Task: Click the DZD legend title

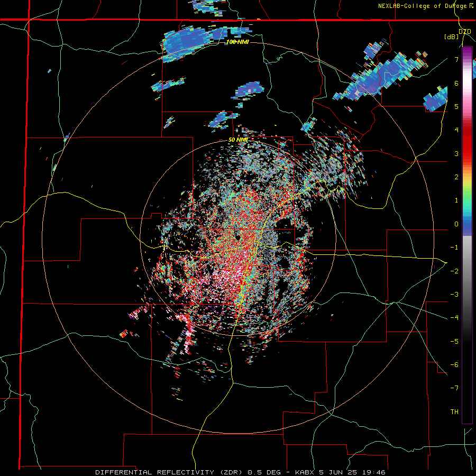Action: (464, 32)
